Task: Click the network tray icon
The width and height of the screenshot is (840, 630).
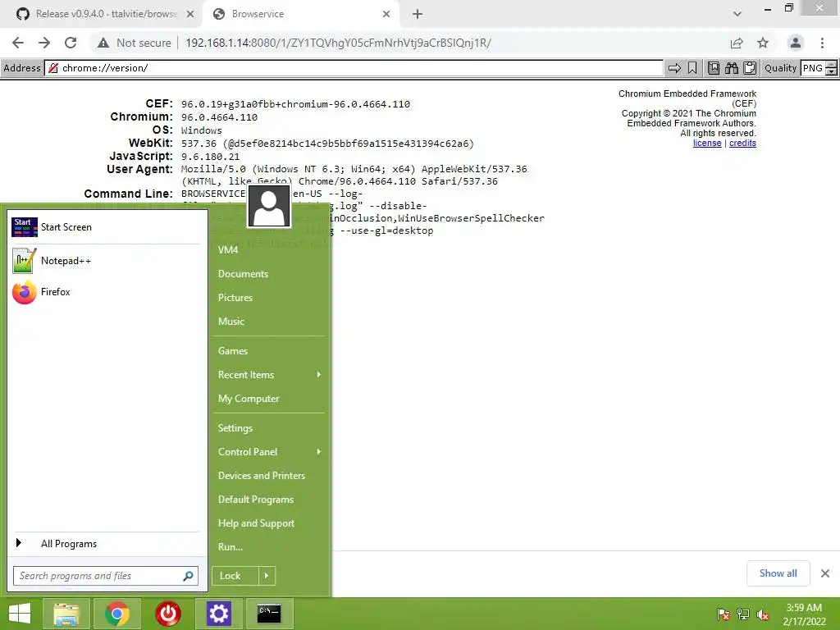Action: tap(743, 614)
